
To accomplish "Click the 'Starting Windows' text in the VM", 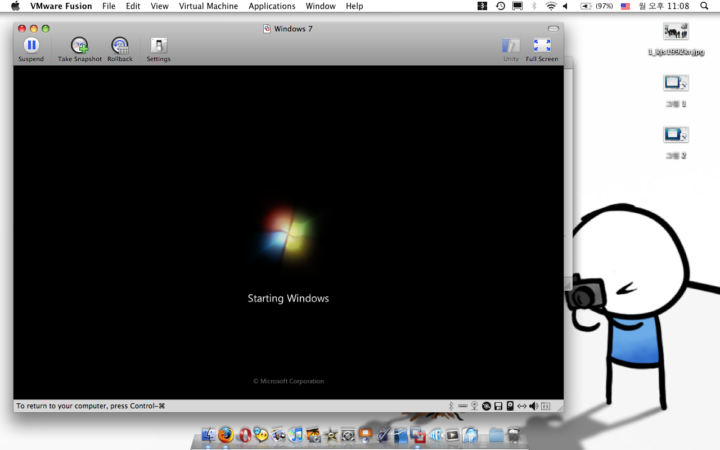I will click(x=288, y=298).
